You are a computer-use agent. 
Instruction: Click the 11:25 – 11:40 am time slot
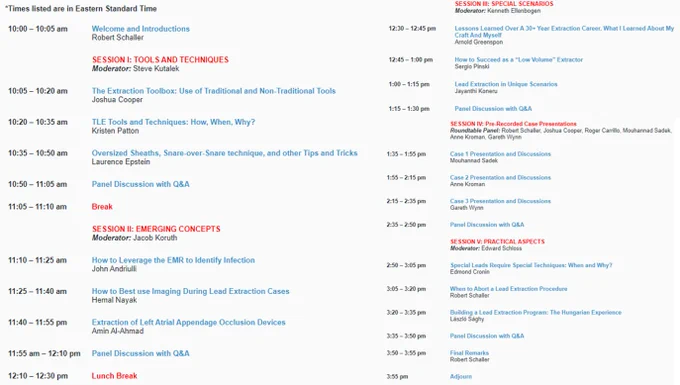point(37,291)
